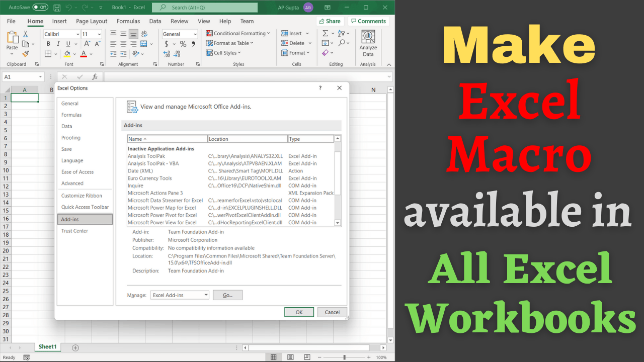Screen dimensions: 644x362
Task: Select Add-ins in the Options sidebar
Action: tap(70, 219)
